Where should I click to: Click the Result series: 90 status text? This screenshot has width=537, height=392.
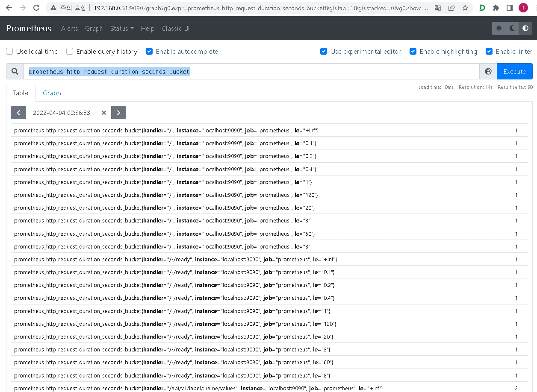pos(515,87)
